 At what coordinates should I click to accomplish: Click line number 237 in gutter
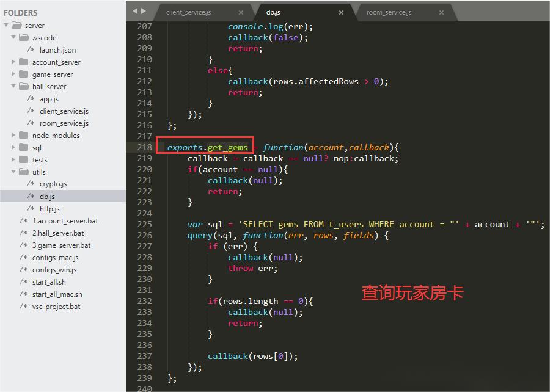pyautogui.click(x=144, y=356)
